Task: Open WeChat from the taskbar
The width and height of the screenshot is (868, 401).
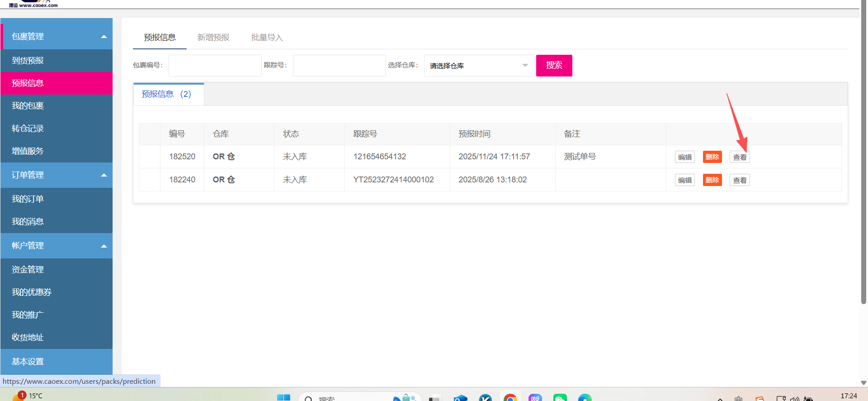Action: click(560, 397)
